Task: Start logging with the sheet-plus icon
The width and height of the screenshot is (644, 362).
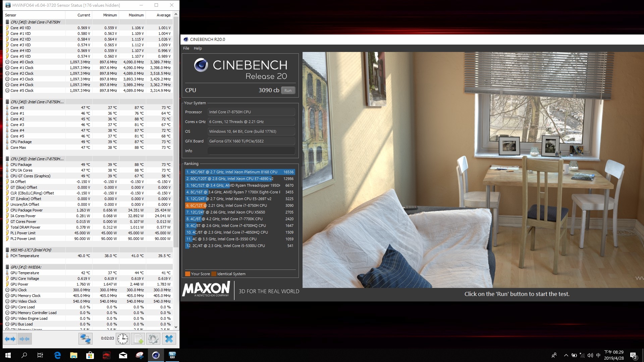Action: coord(138,339)
